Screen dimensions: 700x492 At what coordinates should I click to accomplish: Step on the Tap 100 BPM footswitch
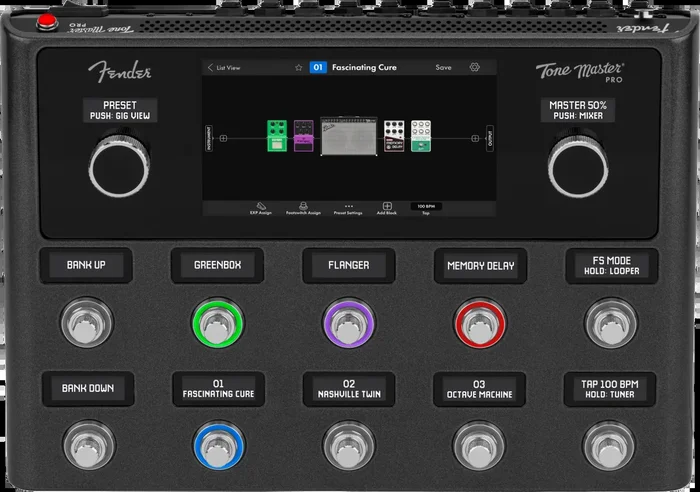[x=609, y=445]
